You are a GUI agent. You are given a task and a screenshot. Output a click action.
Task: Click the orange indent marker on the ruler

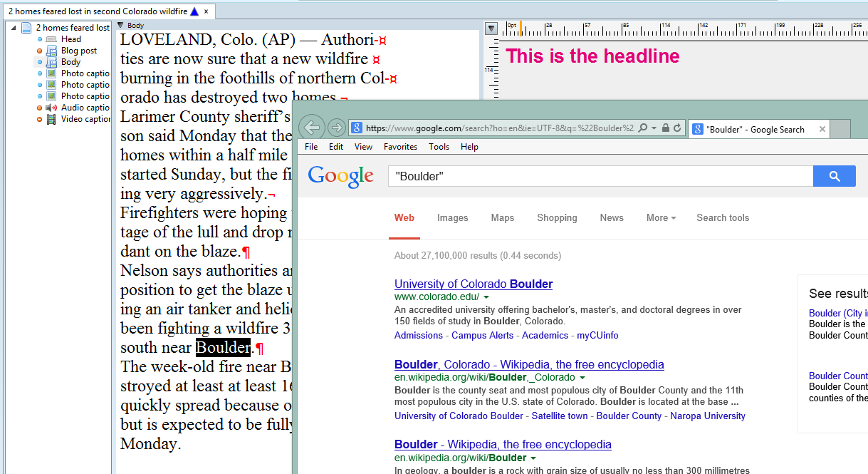pos(521,29)
